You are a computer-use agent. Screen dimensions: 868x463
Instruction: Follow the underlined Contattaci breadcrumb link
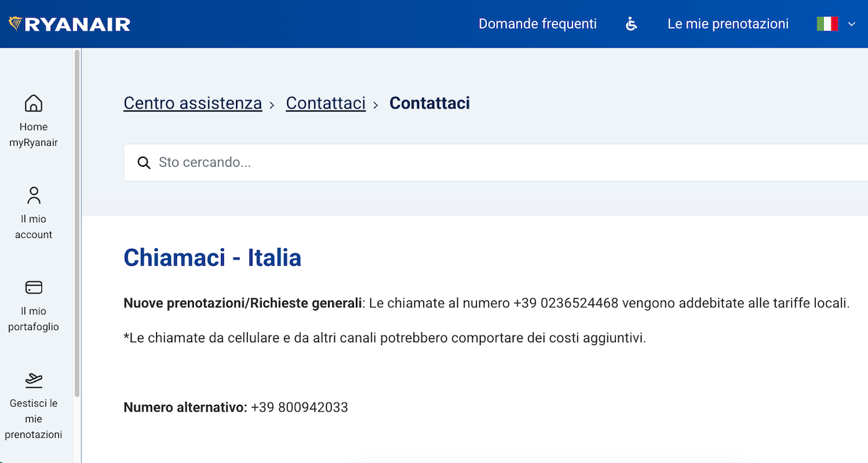[x=325, y=103]
